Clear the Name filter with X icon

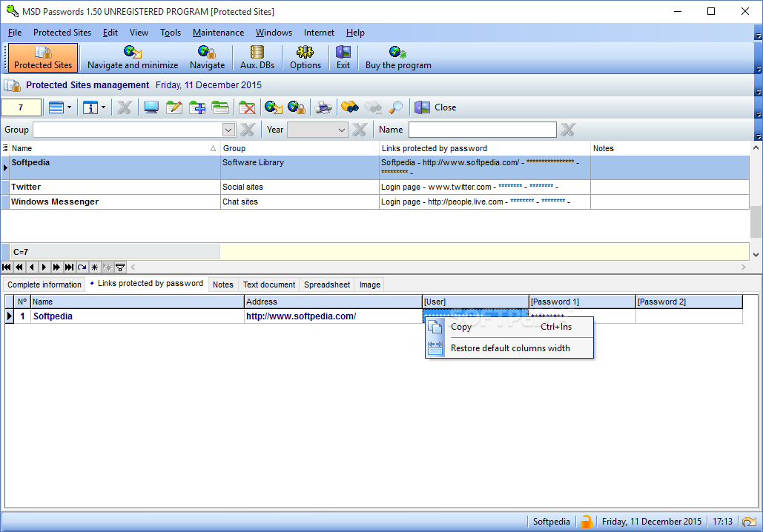[568, 130]
